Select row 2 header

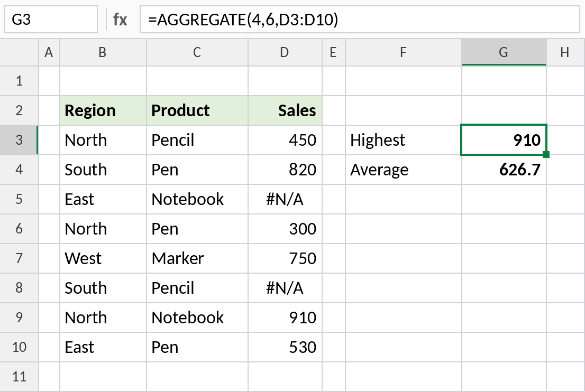coord(19,110)
